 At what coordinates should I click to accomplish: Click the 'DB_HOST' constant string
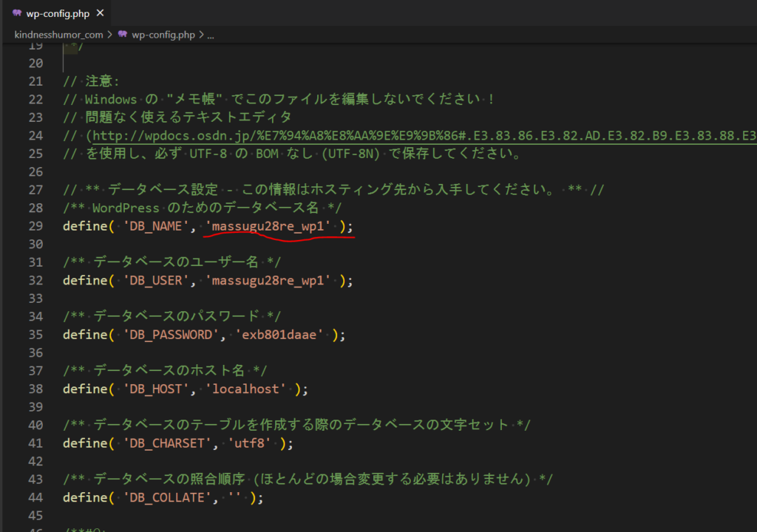coord(156,389)
